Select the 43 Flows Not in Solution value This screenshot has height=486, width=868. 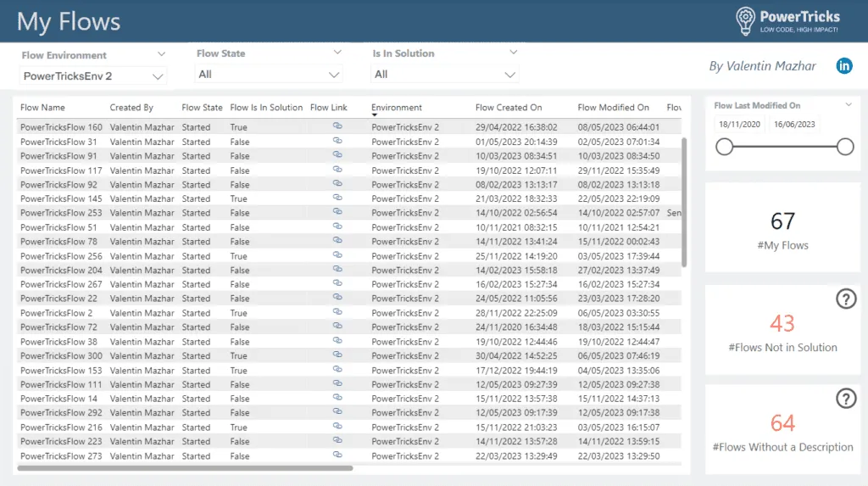tap(782, 323)
